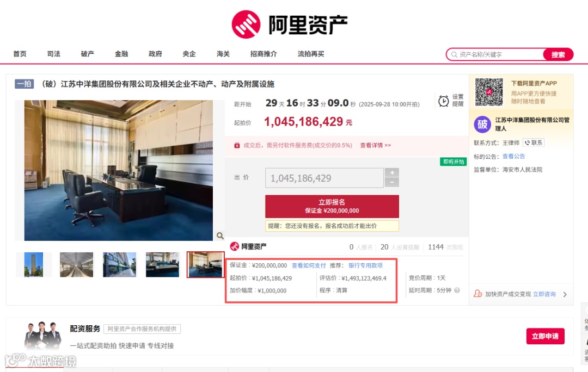Open the 司法 navigation tab

tap(53, 54)
